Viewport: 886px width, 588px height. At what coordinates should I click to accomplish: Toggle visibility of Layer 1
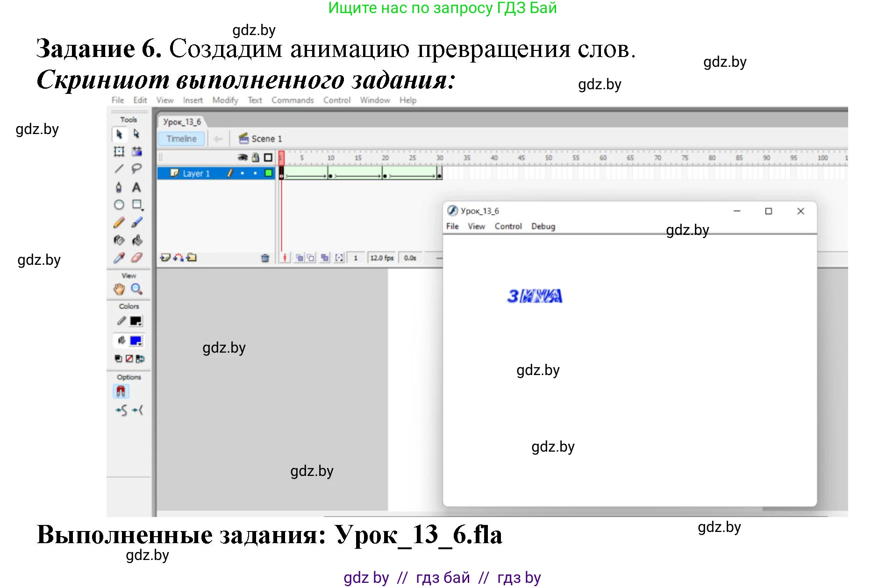[243, 173]
